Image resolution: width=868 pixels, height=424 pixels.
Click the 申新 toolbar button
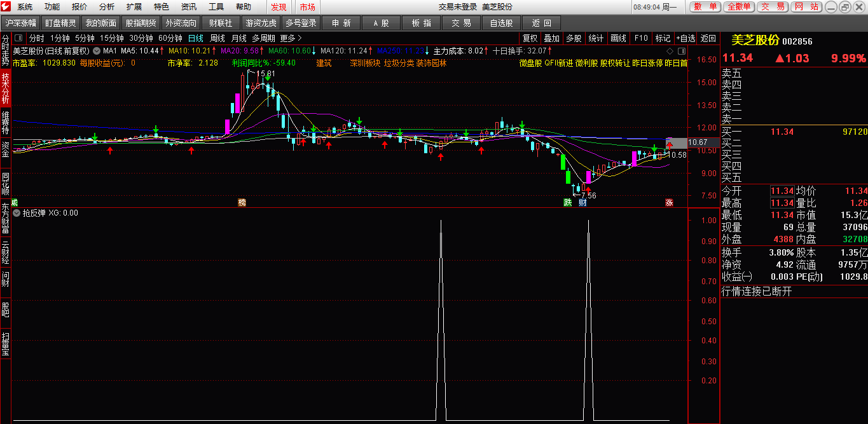coord(341,23)
